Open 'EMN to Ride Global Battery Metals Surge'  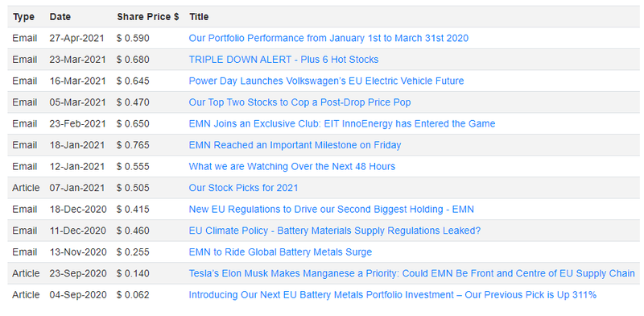[x=280, y=252]
